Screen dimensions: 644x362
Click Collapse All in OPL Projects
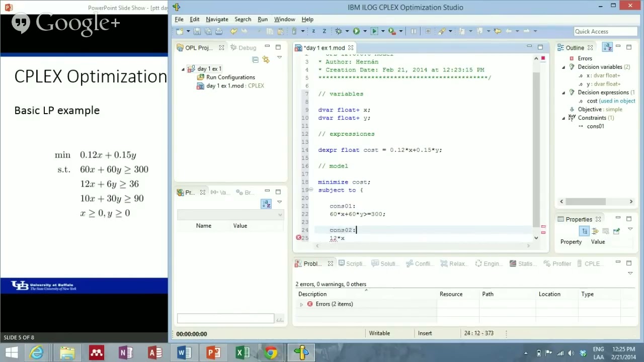point(255,59)
